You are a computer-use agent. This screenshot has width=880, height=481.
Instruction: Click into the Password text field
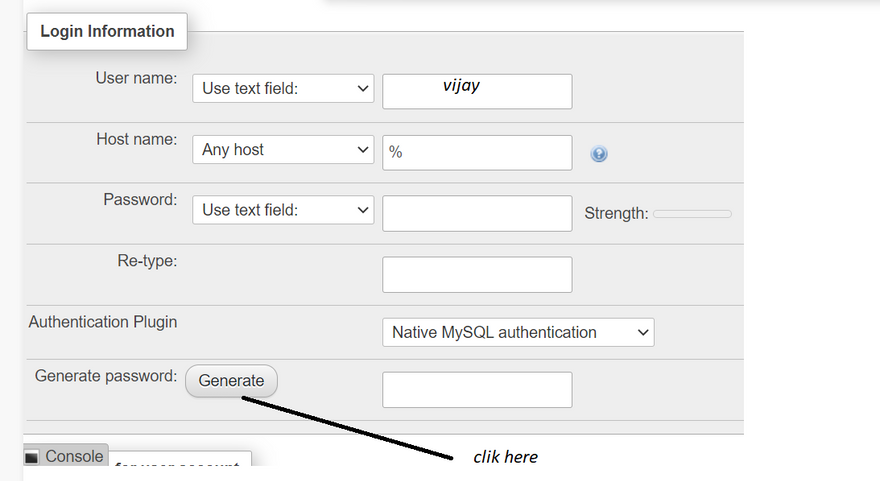coord(477,213)
